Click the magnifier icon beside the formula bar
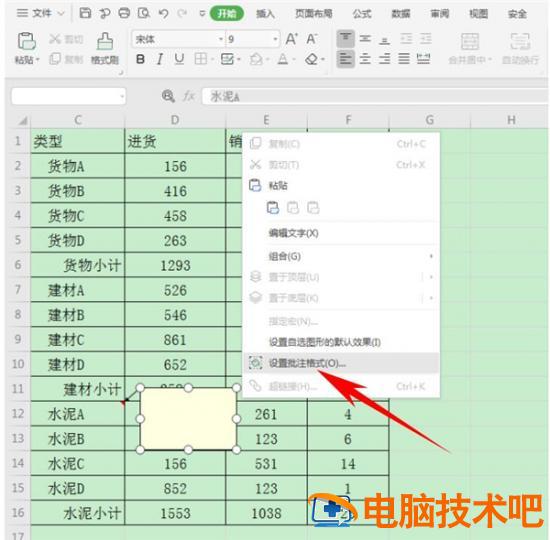Viewport: 550px width, 540px height. click(168, 96)
